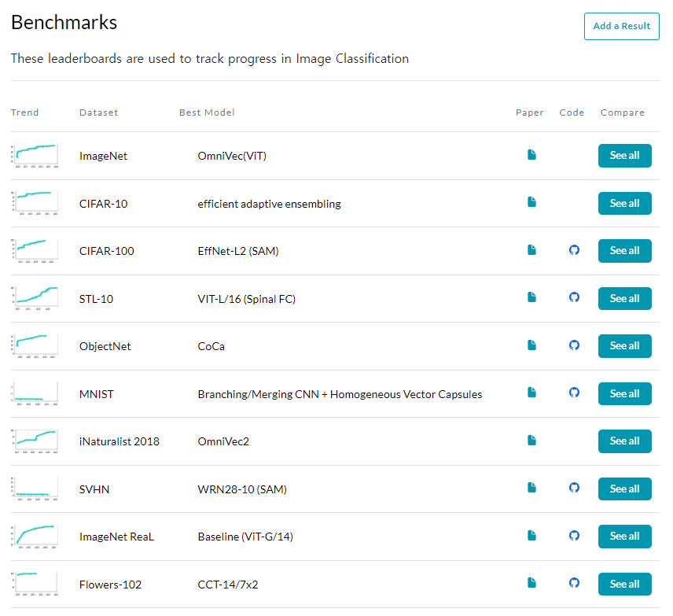Open the WRN28-10 (SAM) model link
This screenshot has width=673, height=616.
pos(242,489)
